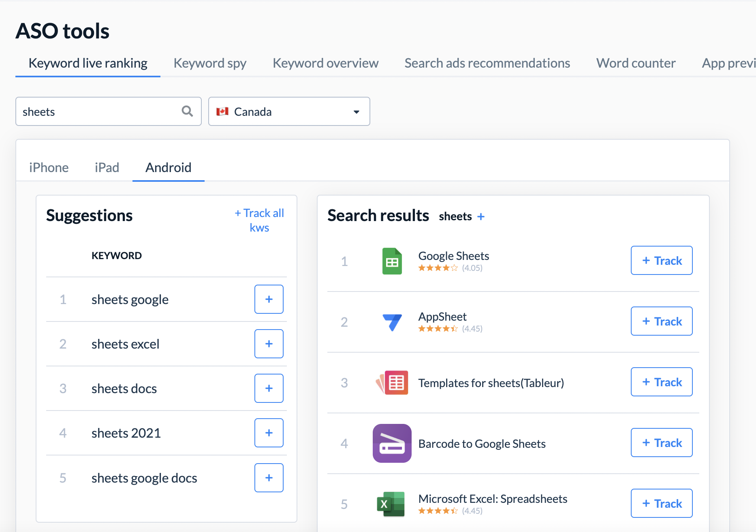The width and height of the screenshot is (756, 532).
Task: Open the Templates for sheets app icon
Action: coord(392,383)
